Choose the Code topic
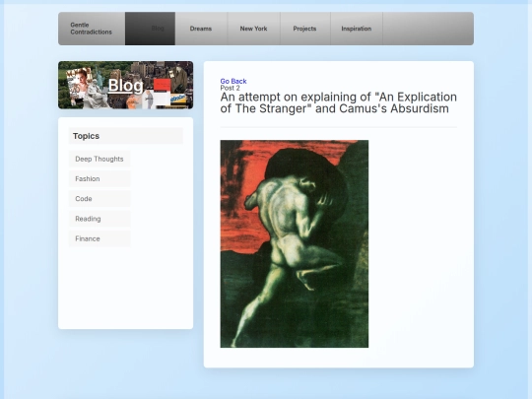The width and height of the screenshot is (532, 399). 100,199
